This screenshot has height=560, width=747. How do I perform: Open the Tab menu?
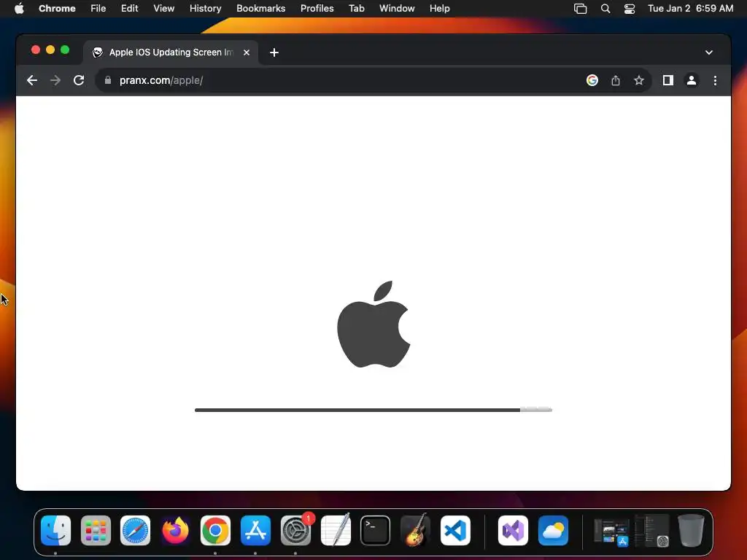[356, 8]
